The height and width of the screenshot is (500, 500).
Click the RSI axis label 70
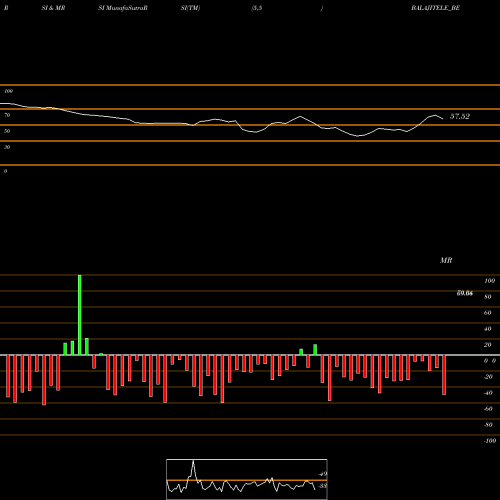point(7,115)
